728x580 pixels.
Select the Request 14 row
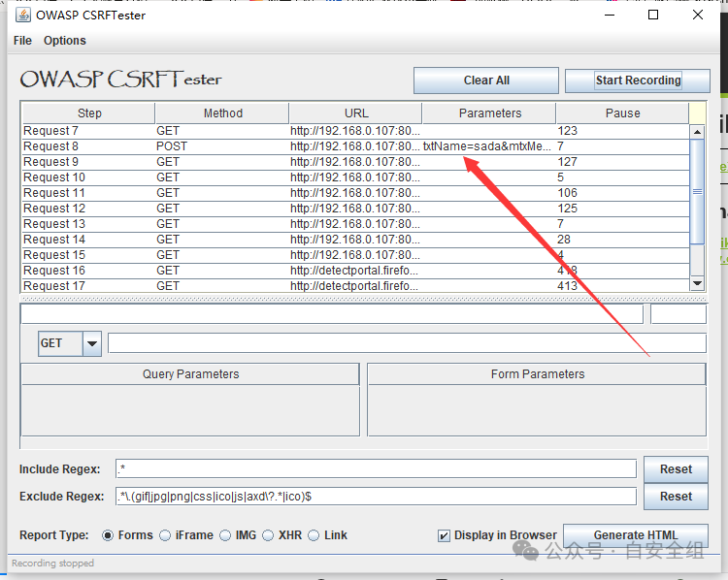tap(355, 240)
